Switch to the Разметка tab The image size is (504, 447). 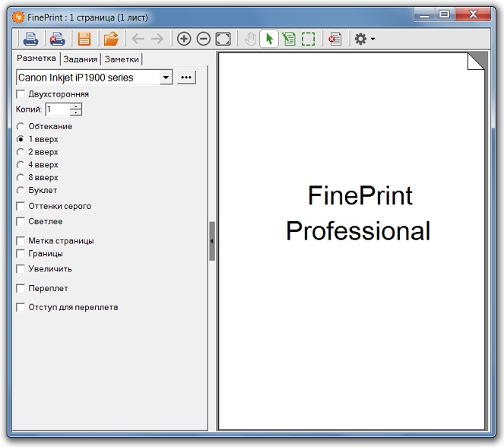point(36,59)
